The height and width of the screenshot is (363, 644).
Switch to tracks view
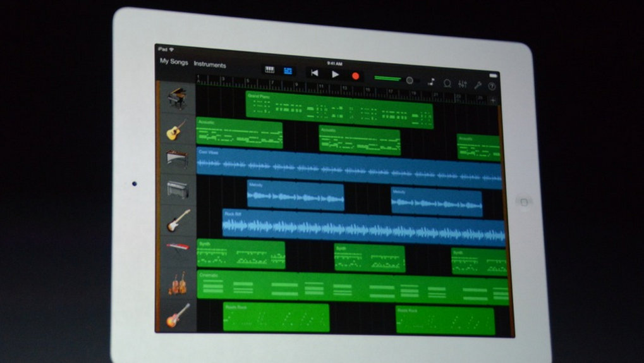(x=288, y=71)
